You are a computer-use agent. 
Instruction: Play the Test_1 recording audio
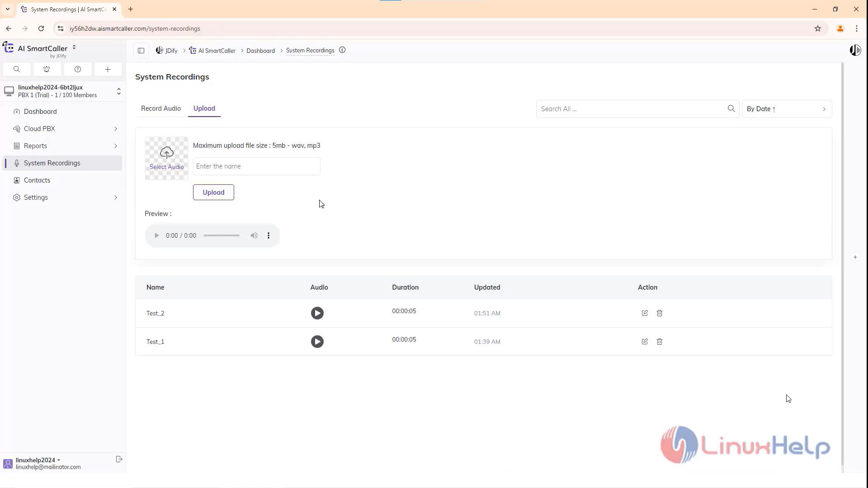[x=317, y=342]
